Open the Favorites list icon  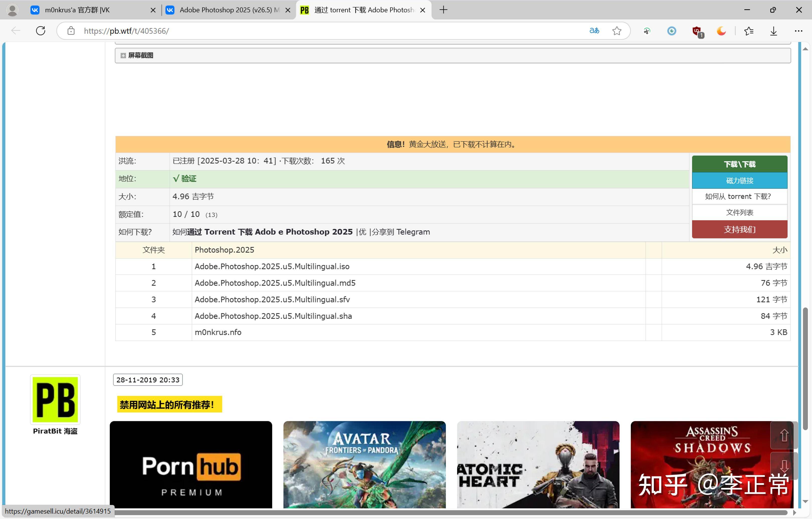(749, 31)
